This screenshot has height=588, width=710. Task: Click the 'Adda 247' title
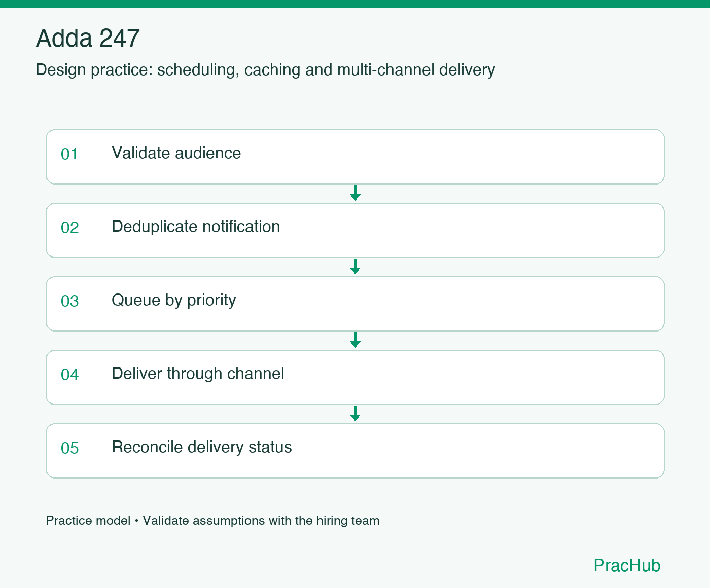point(88,39)
